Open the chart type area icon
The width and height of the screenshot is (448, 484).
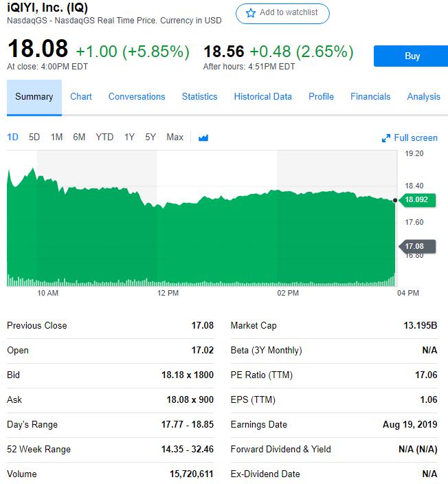(x=203, y=137)
